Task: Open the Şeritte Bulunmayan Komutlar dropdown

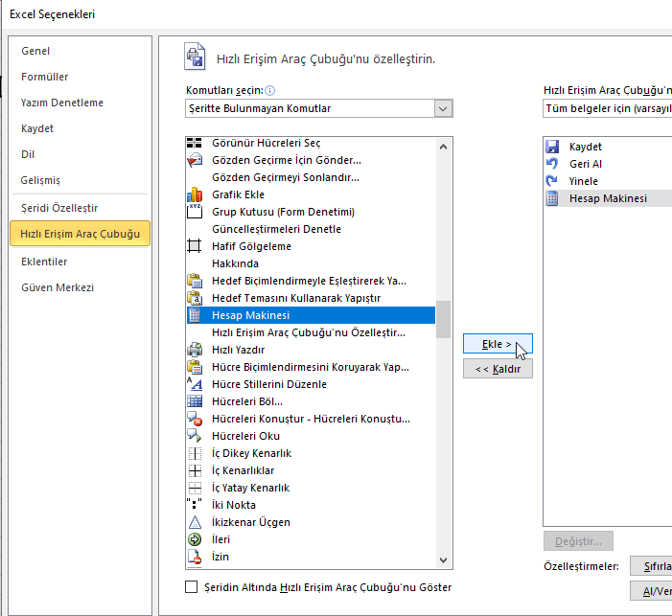Action: (x=319, y=108)
